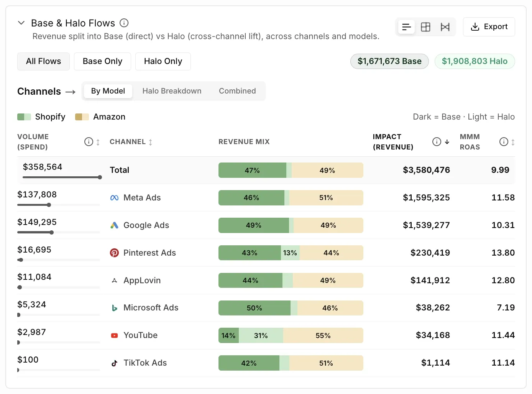
Task: Show info for MMM ROAS column
Action: [x=504, y=142]
